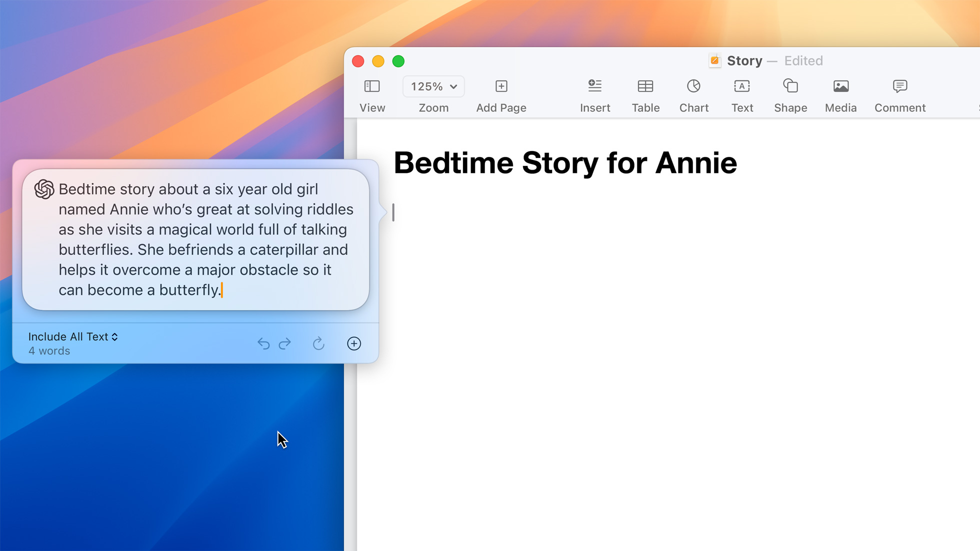Change the Include All Text scope
This screenshot has height=551, width=980.
[x=73, y=336]
